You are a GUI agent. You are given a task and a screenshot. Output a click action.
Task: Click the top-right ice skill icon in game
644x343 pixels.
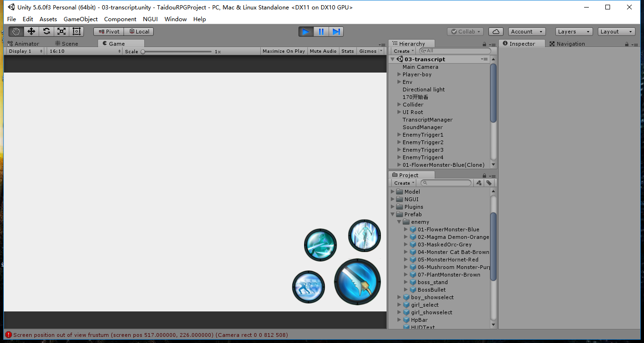coord(364,236)
